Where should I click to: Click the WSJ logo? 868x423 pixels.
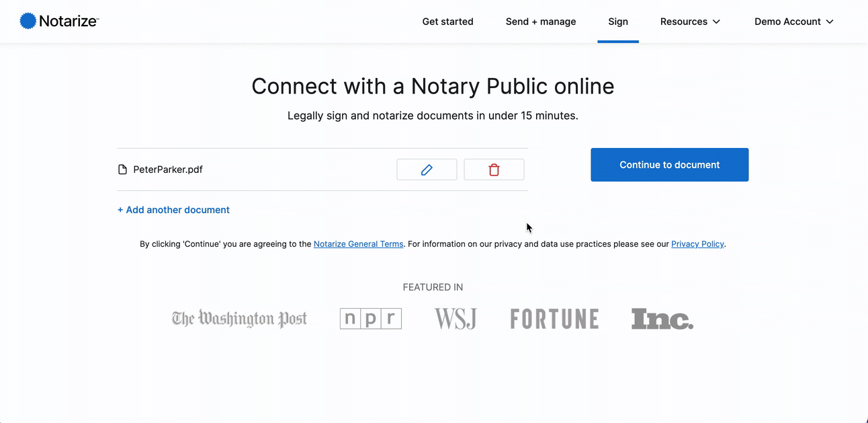point(455,318)
